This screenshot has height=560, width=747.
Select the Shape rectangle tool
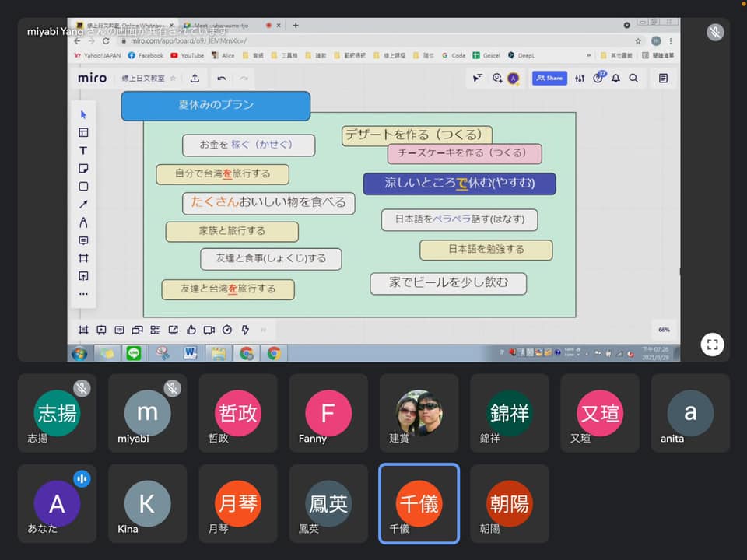point(83,187)
